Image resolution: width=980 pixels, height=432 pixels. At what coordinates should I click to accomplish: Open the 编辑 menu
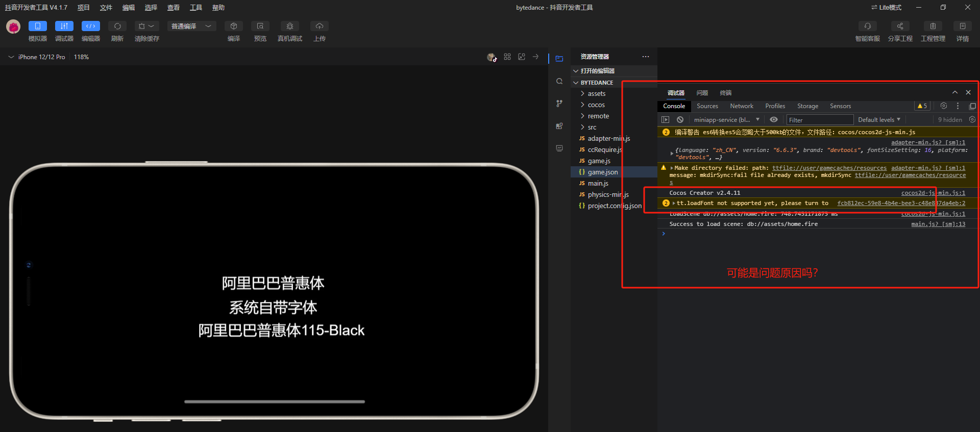click(129, 8)
